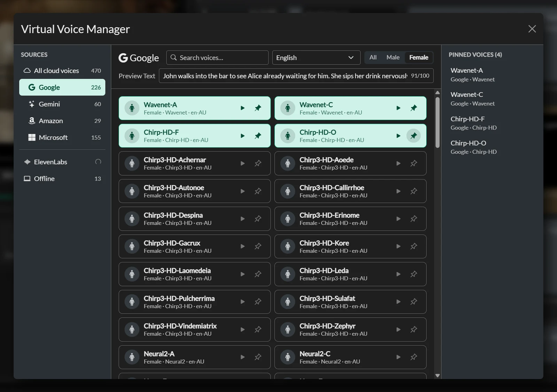
Task: Pin the Chirp3-HD-Aoede voice
Action: [414, 163]
